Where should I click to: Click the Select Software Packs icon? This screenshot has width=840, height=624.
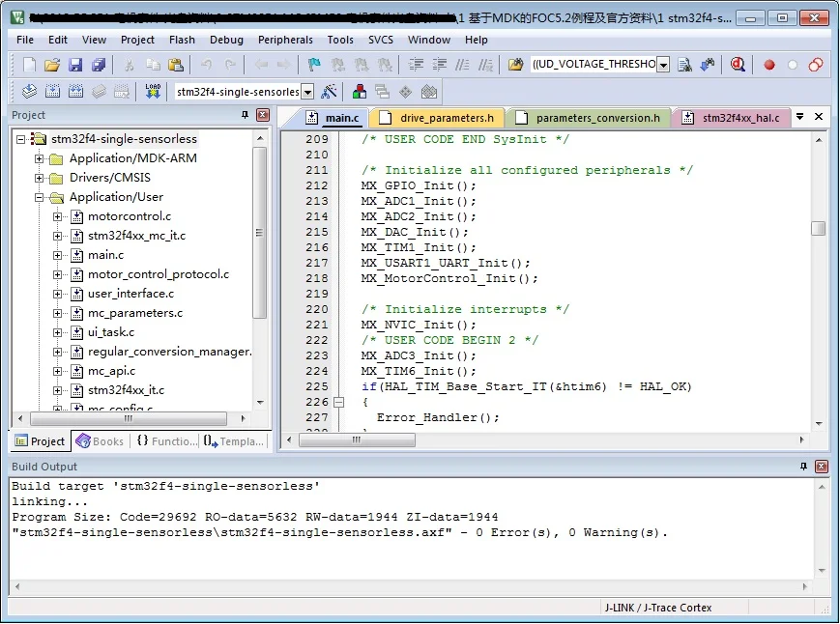tap(429, 92)
